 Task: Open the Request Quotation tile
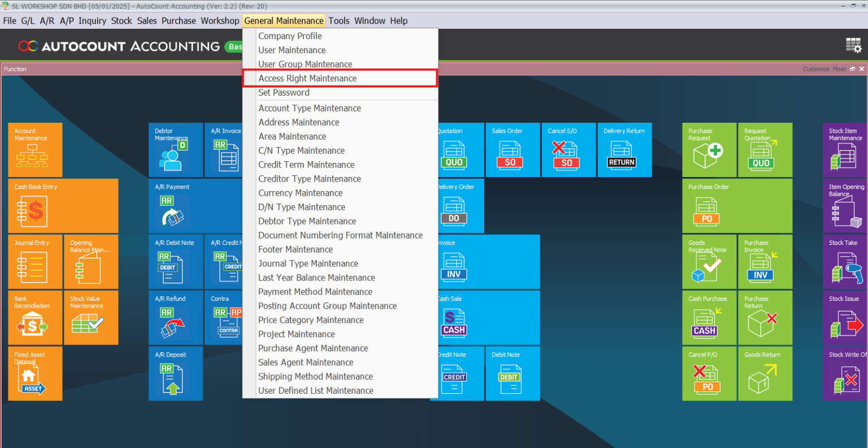coord(765,150)
